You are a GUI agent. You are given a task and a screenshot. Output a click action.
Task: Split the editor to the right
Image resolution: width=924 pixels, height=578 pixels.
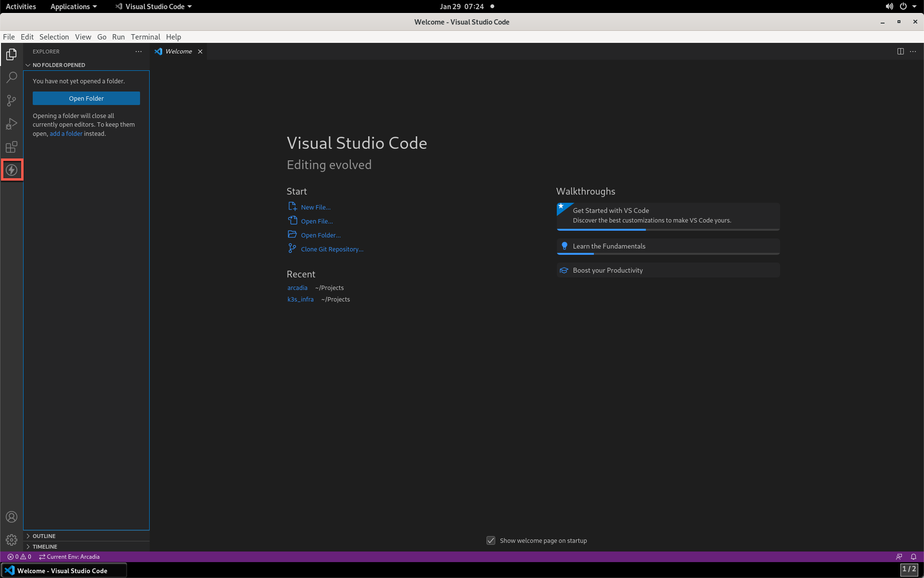tap(900, 52)
